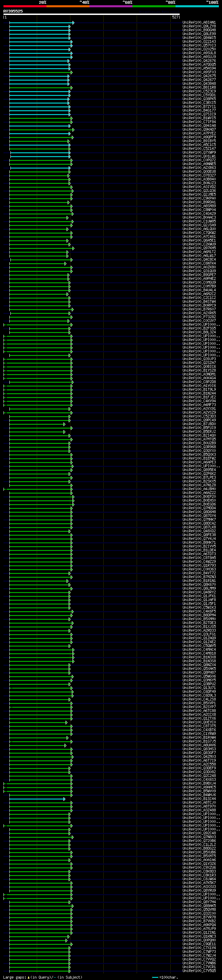Select the UniRef100_C5YDD1 label
This screenshot has width=222, height=980.
[199, 95]
